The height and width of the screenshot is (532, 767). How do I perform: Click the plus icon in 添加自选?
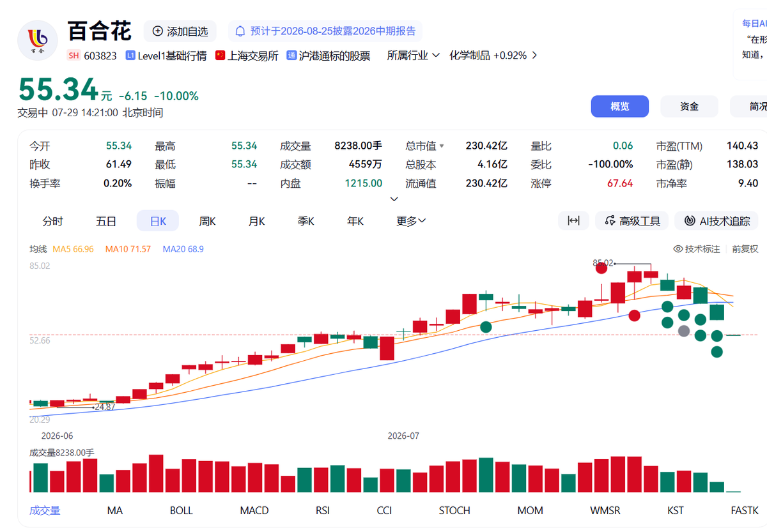point(157,31)
